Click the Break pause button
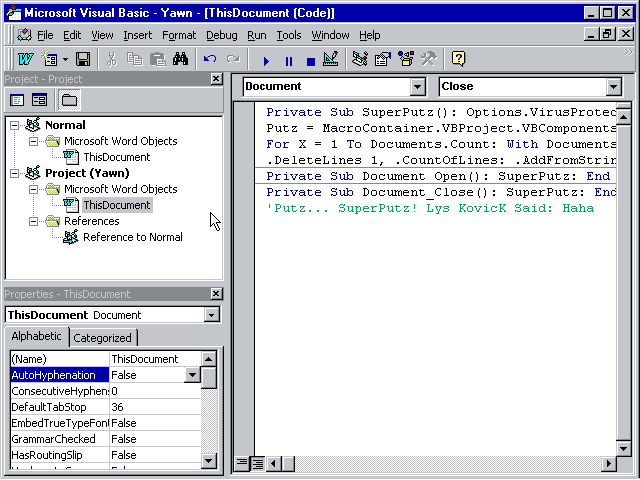This screenshot has height=480, width=640. point(289,61)
